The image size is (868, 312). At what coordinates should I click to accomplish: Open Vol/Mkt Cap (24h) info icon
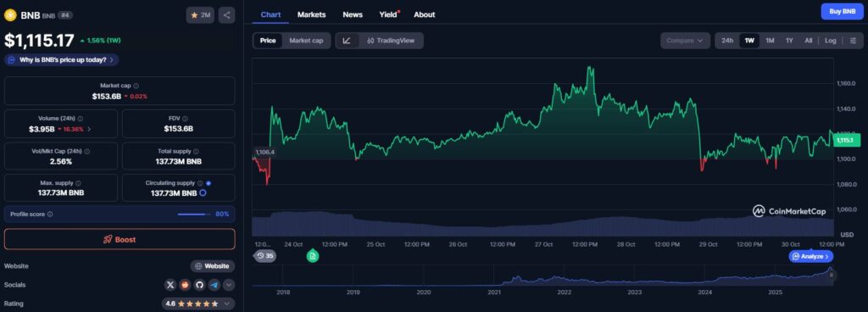tap(87, 151)
